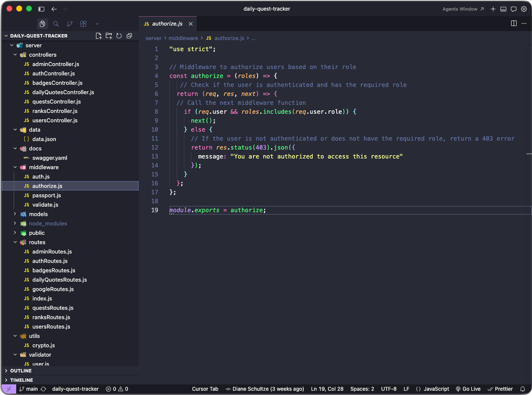The width and height of the screenshot is (532, 395).
Task: Open the notifications bell in status bar
Action: point(522,389)
